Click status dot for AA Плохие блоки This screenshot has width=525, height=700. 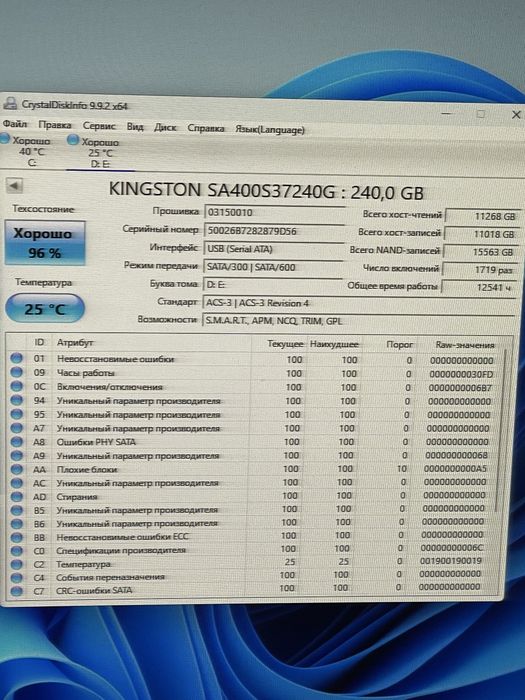(16, 469)
